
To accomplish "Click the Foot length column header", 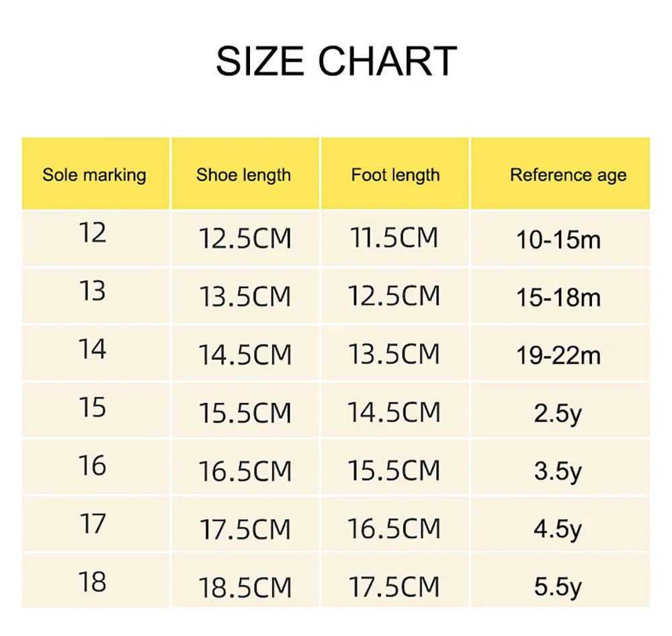I will tap(395, 175).
